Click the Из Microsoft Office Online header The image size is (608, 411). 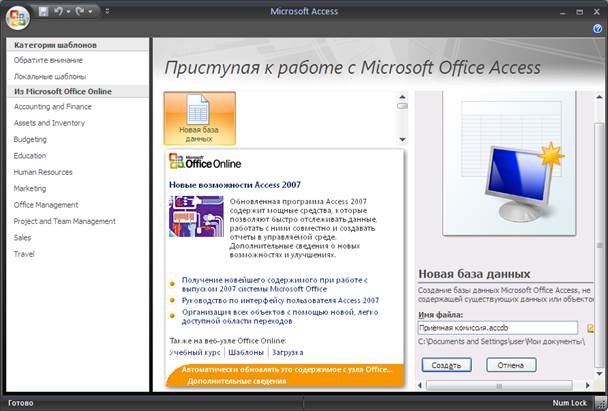pyautogui.click(x=63, y=92)
